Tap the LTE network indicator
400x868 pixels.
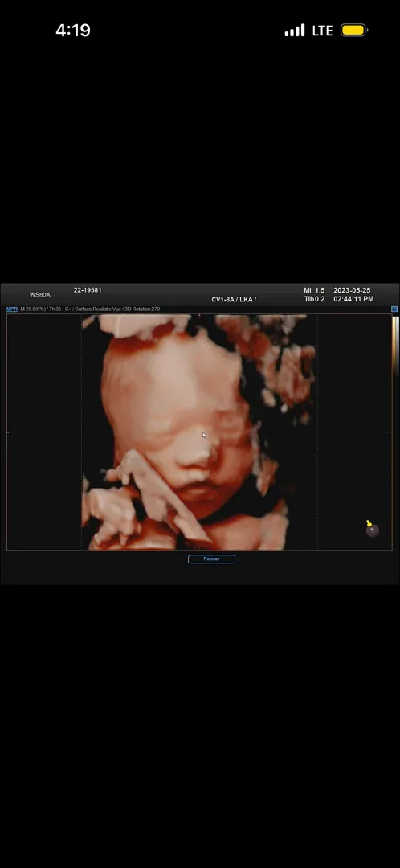click(323, 31)
